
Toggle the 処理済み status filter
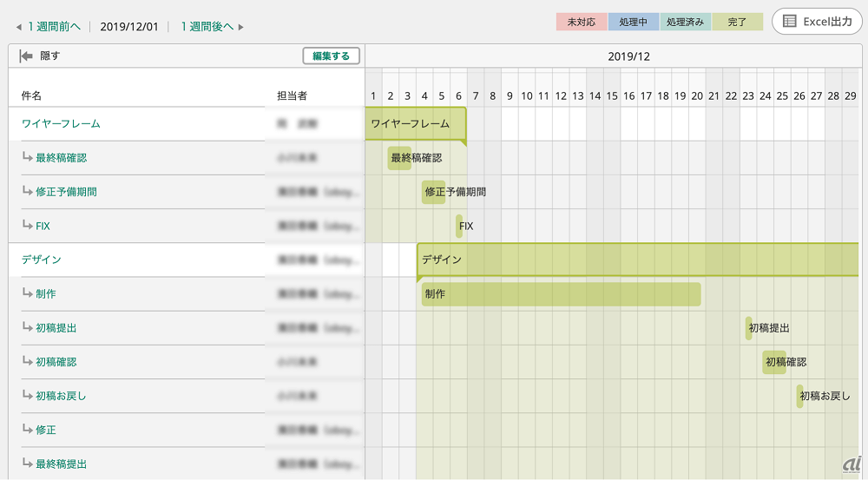point(686,22)
